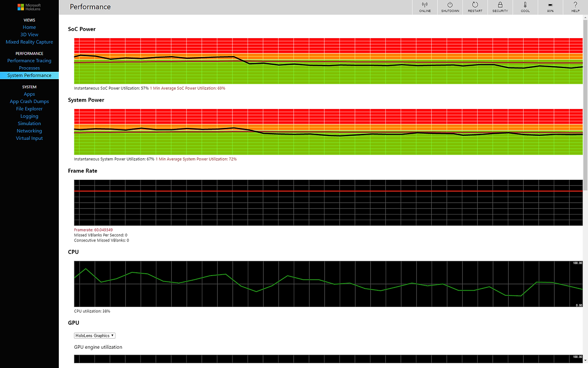Open the HoloLens Graphics dropdown

[95, 336]
